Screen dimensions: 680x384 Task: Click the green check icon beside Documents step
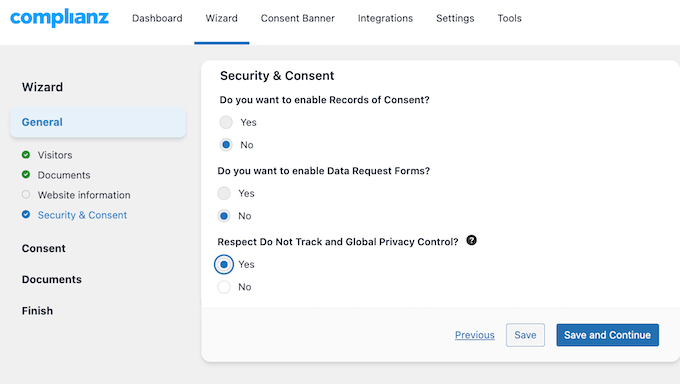tap(26, 174)
